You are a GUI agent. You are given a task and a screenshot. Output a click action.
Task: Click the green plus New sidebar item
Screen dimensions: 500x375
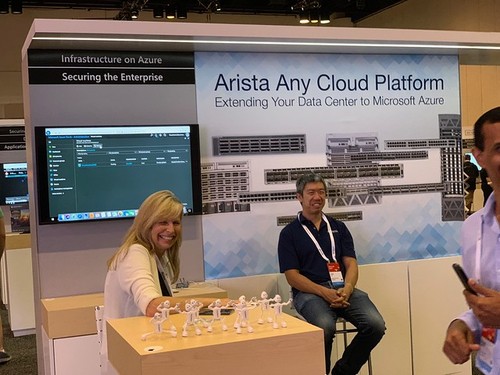pos(52,147)
